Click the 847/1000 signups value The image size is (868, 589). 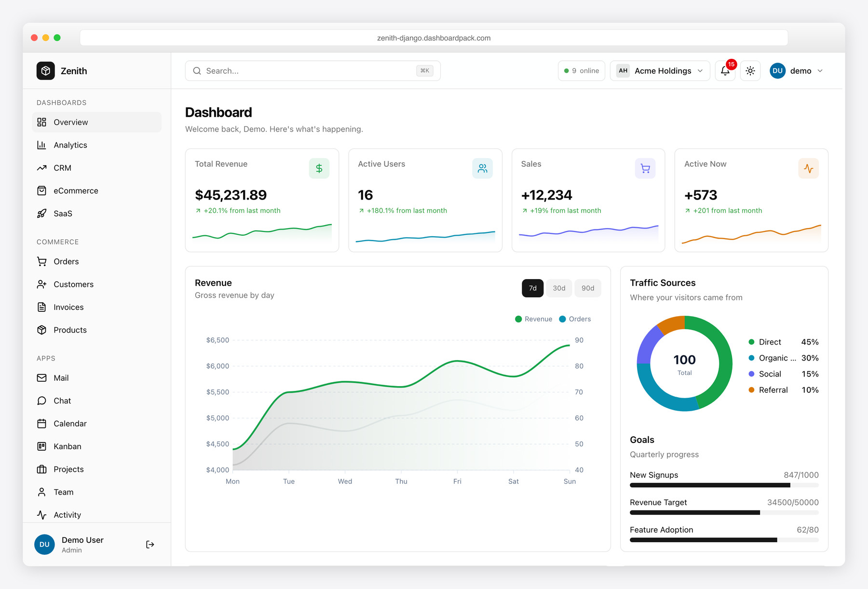(x=801, y=475)
